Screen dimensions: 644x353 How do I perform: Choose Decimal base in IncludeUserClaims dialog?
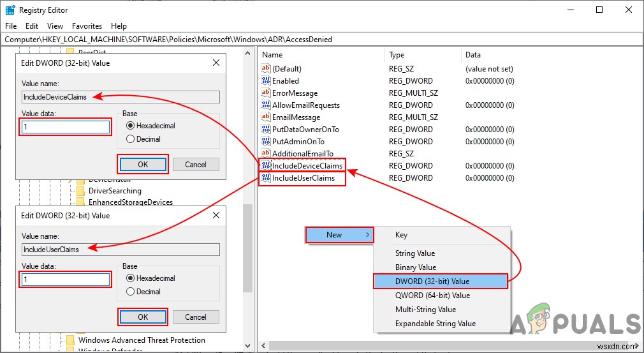click(x=130, y=291)
